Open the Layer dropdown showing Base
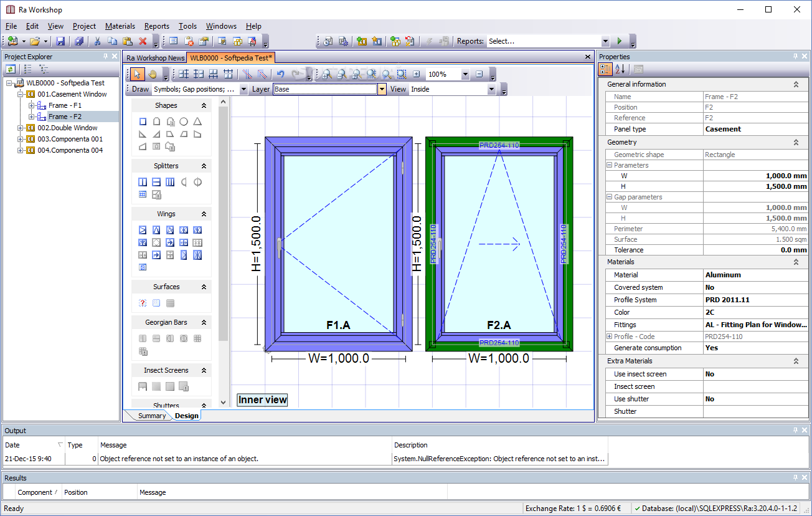 coord(382,89)
